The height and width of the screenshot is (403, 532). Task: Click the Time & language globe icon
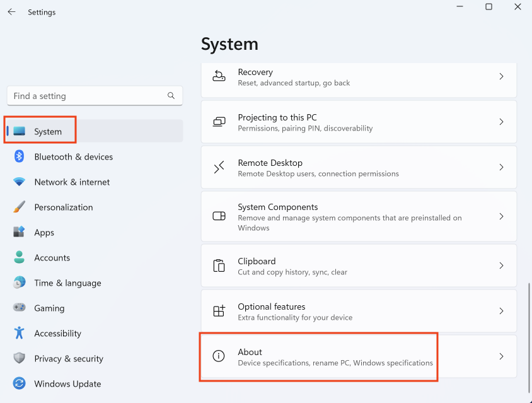pos(20,283)
